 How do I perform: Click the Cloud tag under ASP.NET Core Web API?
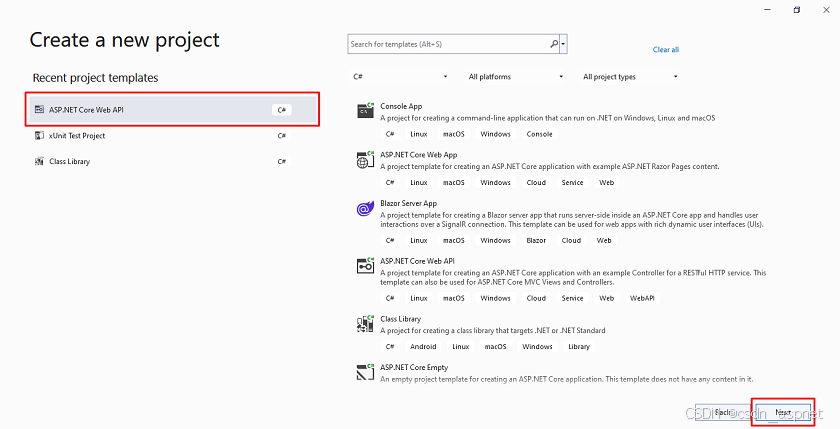click(536, 298)
